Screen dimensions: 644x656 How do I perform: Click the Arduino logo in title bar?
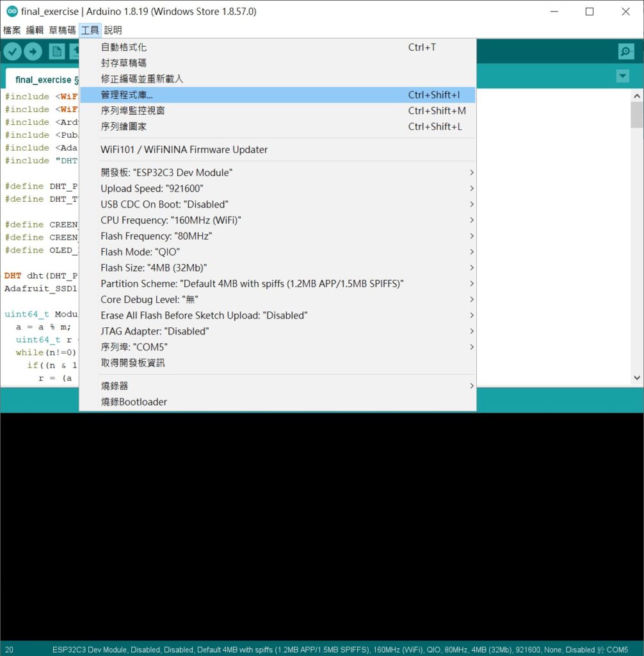click(x=12, y=12)
